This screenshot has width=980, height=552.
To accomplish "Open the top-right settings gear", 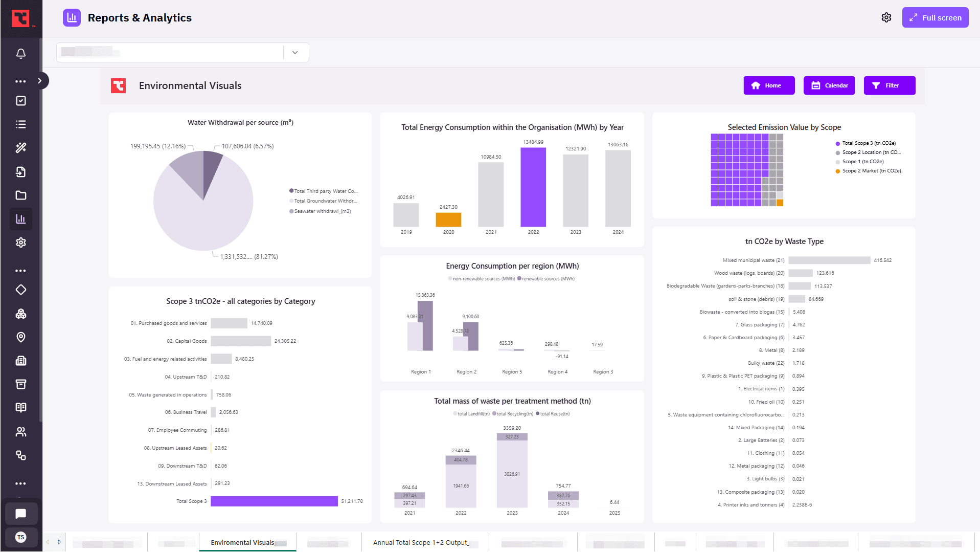I will coord(886,17).
